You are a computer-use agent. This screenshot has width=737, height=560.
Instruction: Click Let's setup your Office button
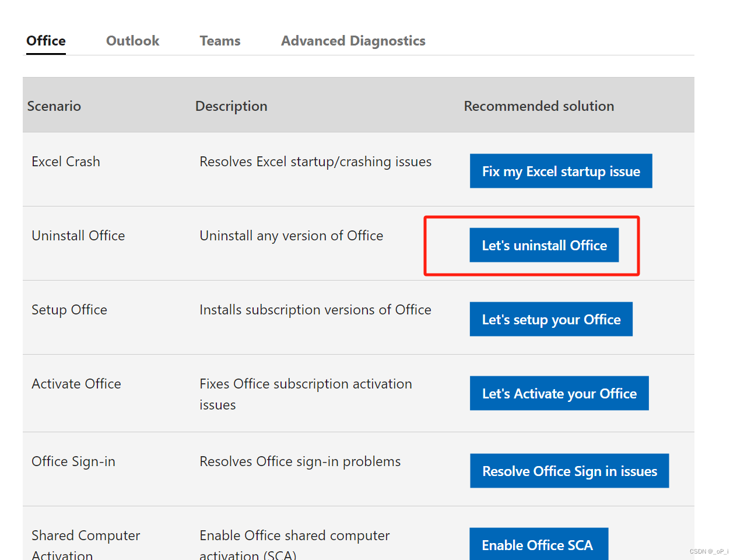click(x=551, y=319)
